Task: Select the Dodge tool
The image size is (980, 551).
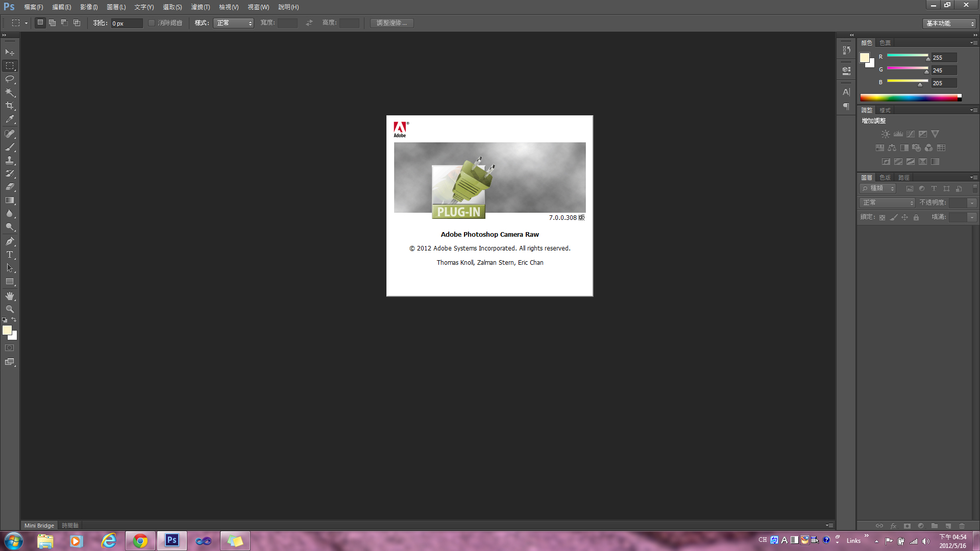Action: pos(10,227)
